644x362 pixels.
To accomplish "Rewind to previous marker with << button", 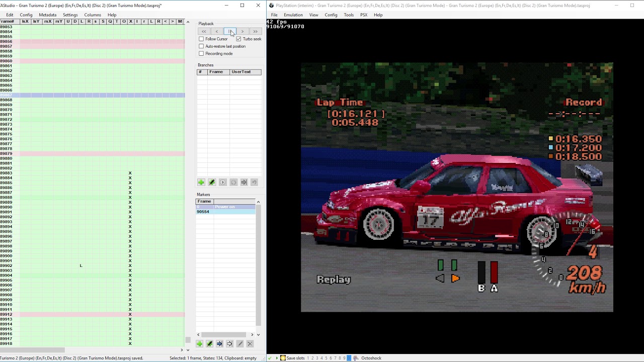I will click(204, 32).
